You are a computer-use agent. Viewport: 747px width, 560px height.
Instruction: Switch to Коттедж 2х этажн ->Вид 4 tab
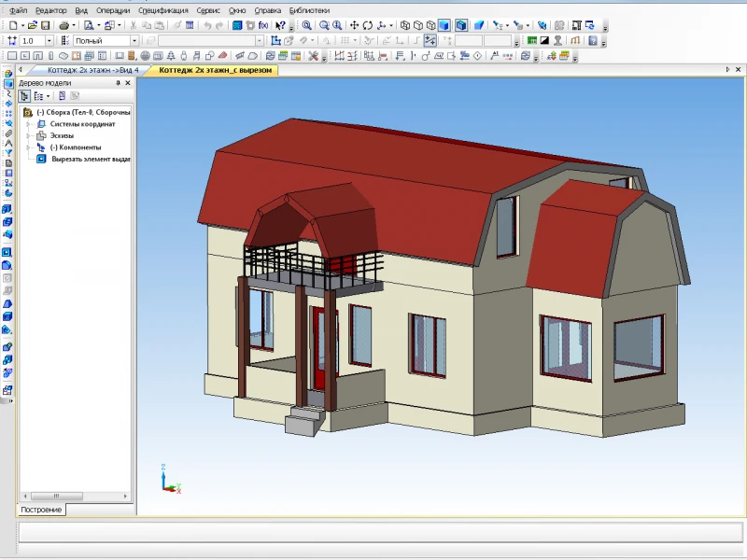[x=92, y=70]
